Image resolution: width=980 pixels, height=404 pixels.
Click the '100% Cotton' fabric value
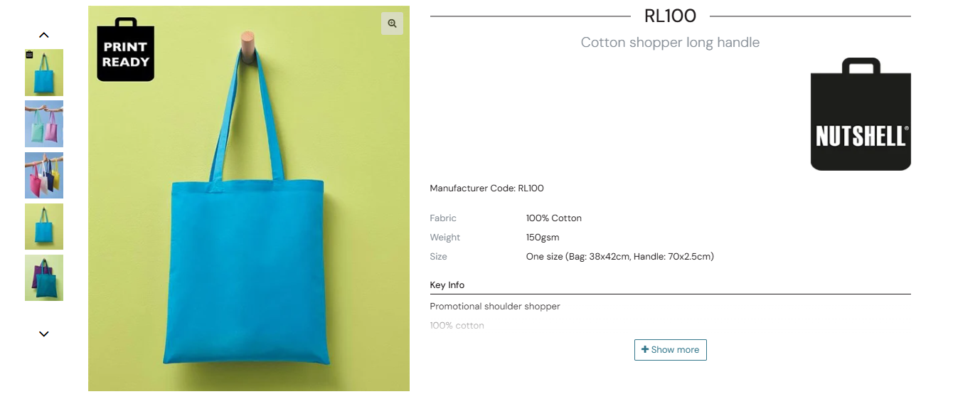[554, 218]
